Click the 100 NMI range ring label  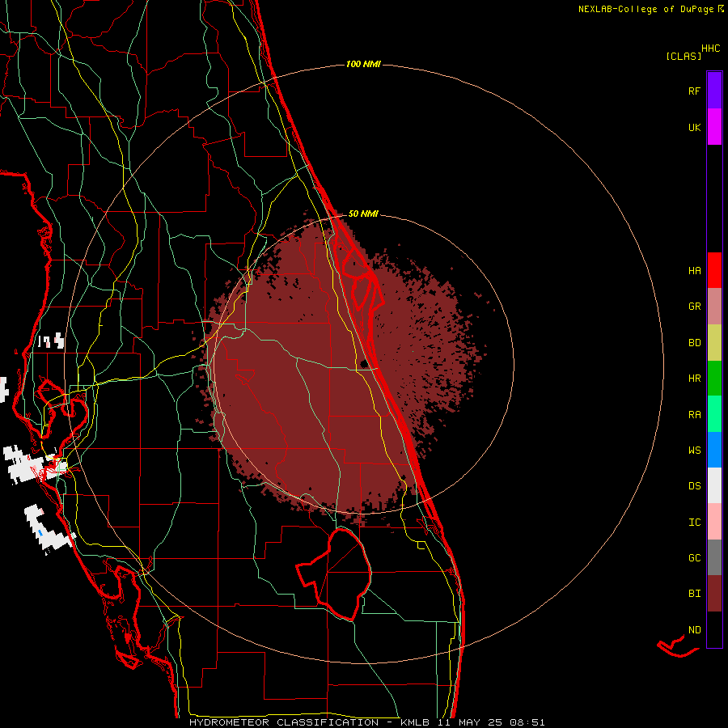pos(363,64)
